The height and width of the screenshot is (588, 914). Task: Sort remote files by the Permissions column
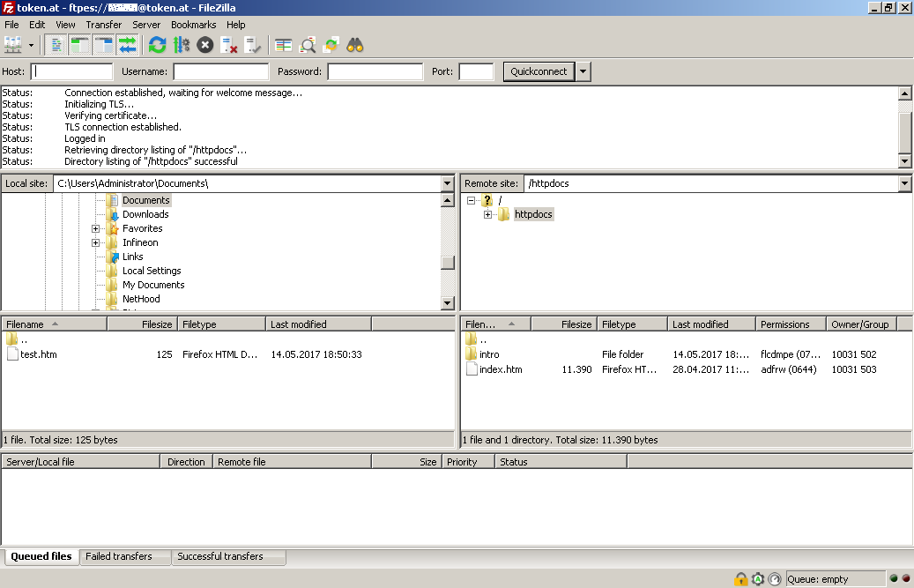(784, 324)
